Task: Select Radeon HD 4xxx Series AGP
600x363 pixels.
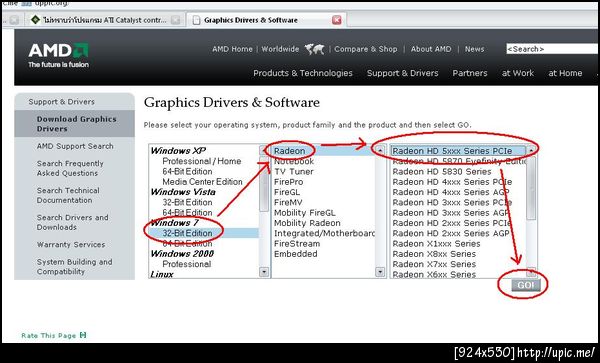Action: click(451, 192)
